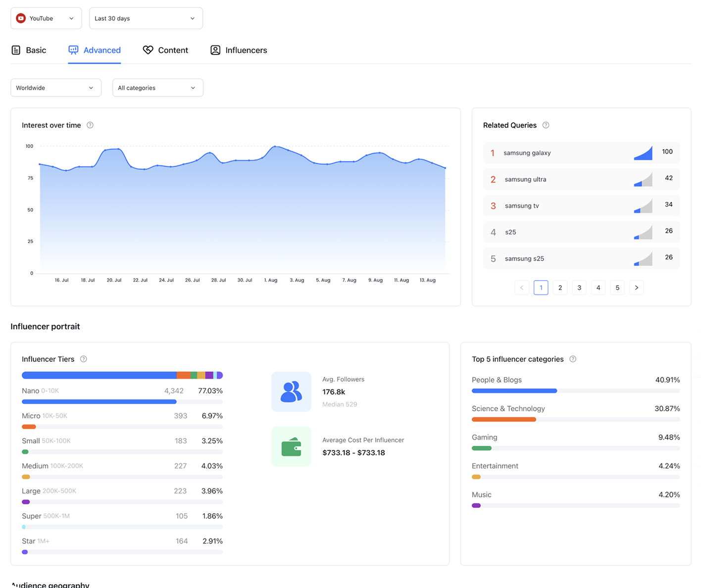Open the YouTube platform dropdown
The width and height of the screenshot is (701, 588).
(46, 18)
